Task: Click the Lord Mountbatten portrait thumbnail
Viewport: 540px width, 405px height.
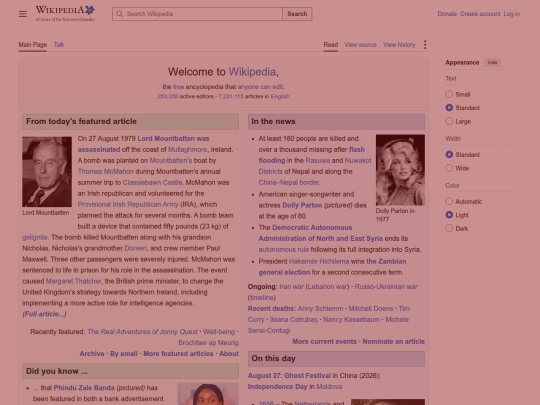Action: (x=47, y=172)
